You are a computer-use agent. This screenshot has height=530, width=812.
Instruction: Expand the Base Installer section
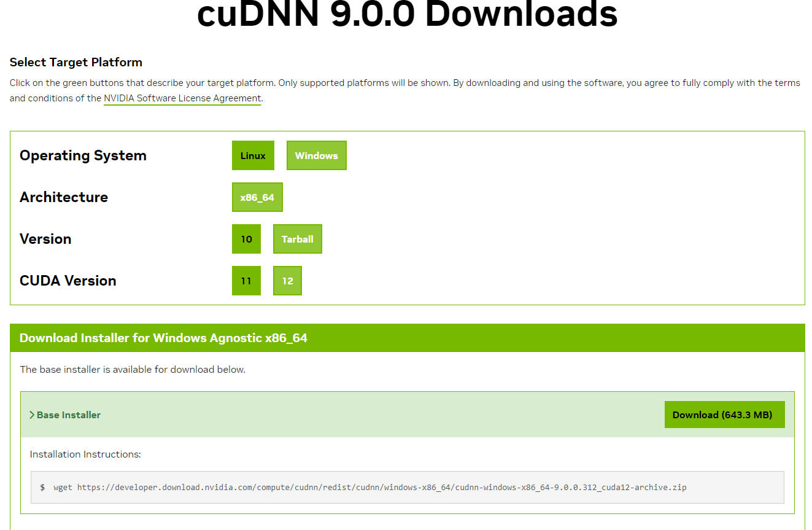68,415
